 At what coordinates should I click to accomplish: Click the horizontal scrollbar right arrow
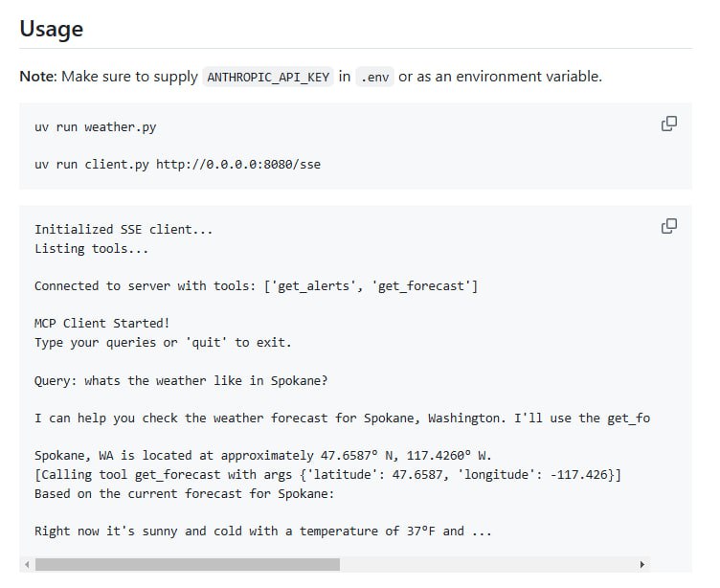point(641,565)
